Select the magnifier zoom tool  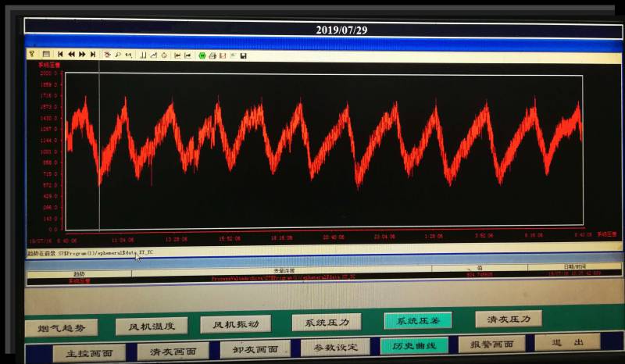tap(118, 55)
